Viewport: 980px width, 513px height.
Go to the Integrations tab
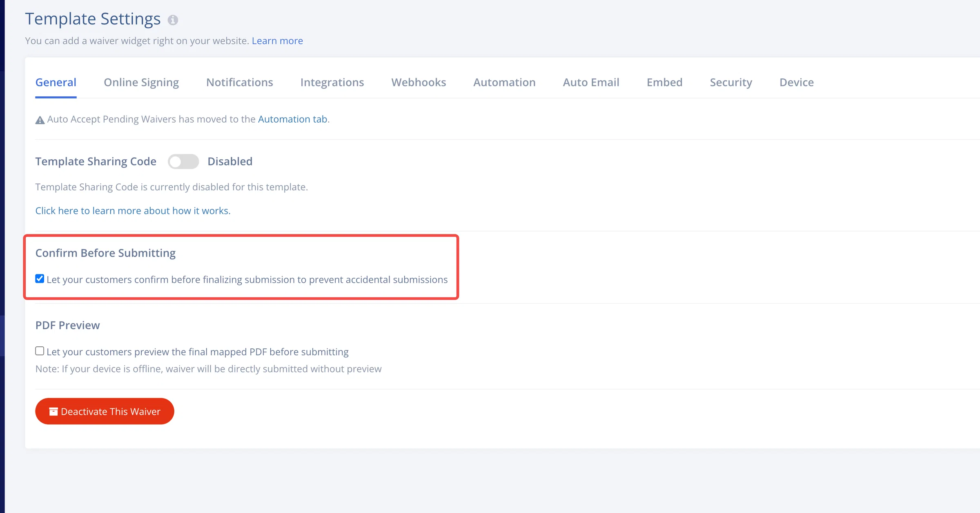pyautogui.click(x=332, y=82)
